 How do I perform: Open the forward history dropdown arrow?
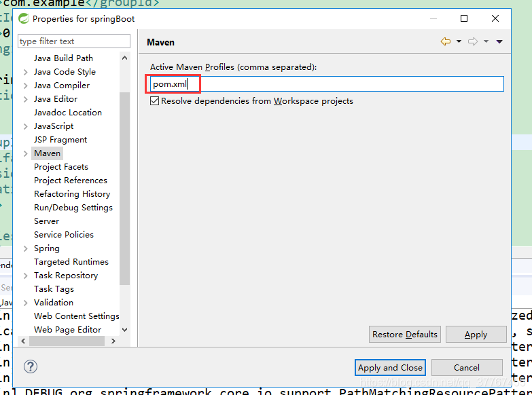pos(486,41)
